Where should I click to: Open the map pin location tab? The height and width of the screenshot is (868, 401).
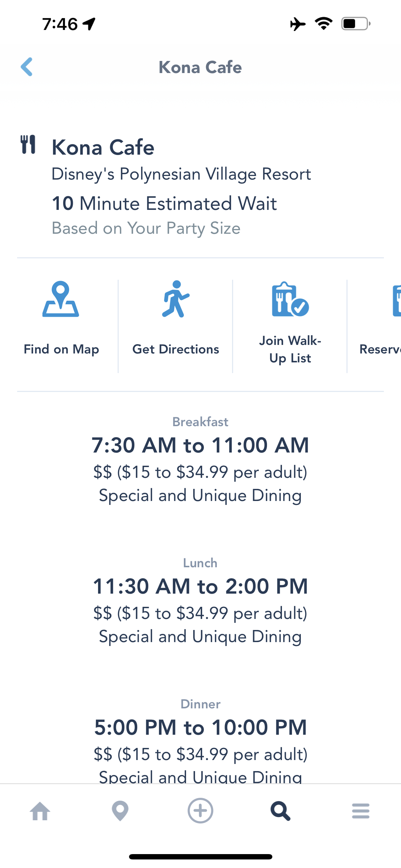pyautogui.click(x=120, y=811)
